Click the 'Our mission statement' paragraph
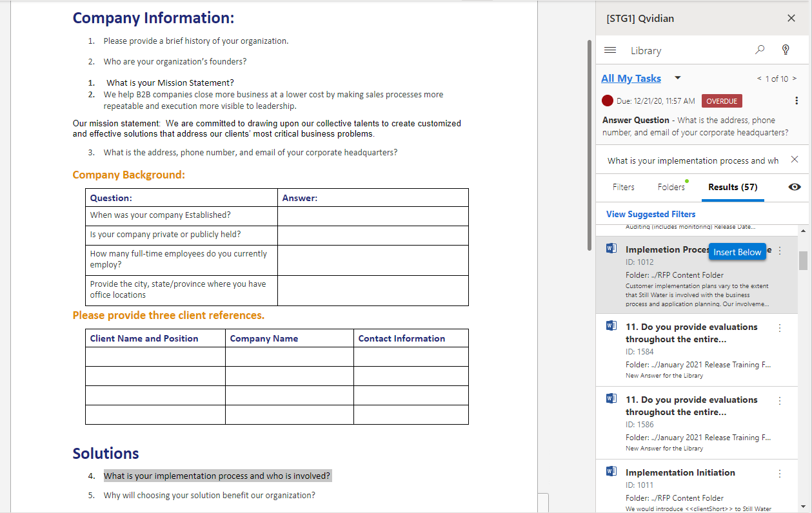 click(266, 128)
